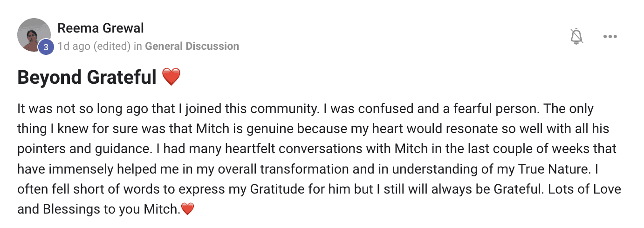This screenshot has height=228, width=644.
Task: Click the level 3 badge on avatar
Action: [46, 47]
